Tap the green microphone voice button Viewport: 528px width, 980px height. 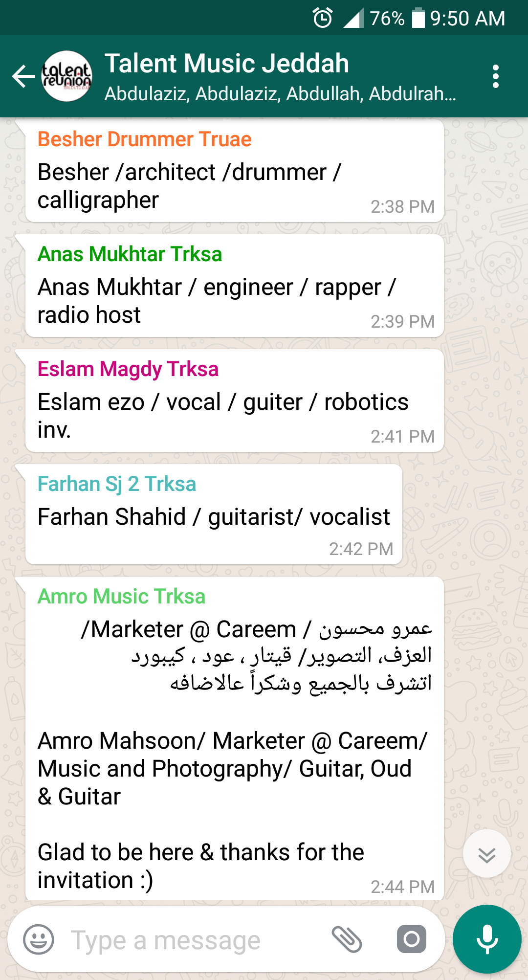coord(487,939)
